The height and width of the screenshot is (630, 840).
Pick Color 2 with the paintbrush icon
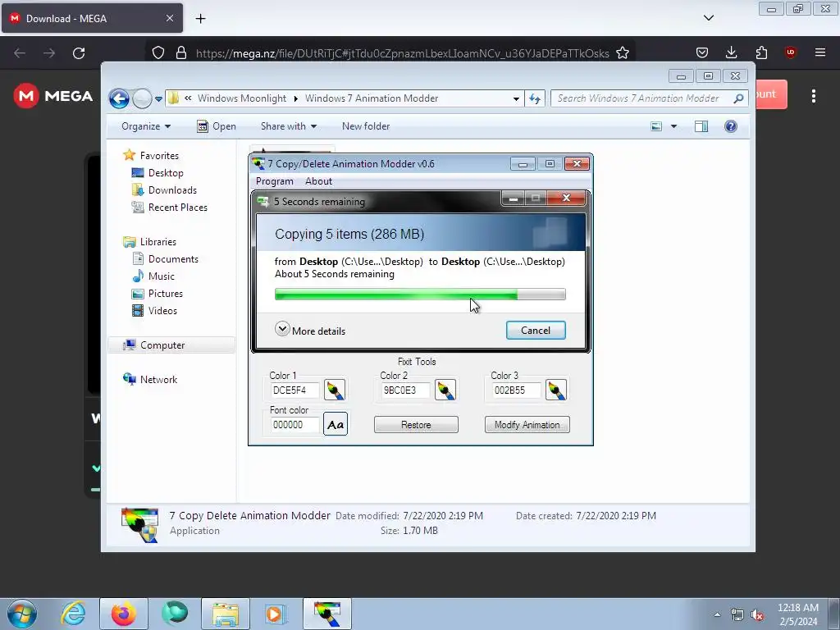coord(445,390)
